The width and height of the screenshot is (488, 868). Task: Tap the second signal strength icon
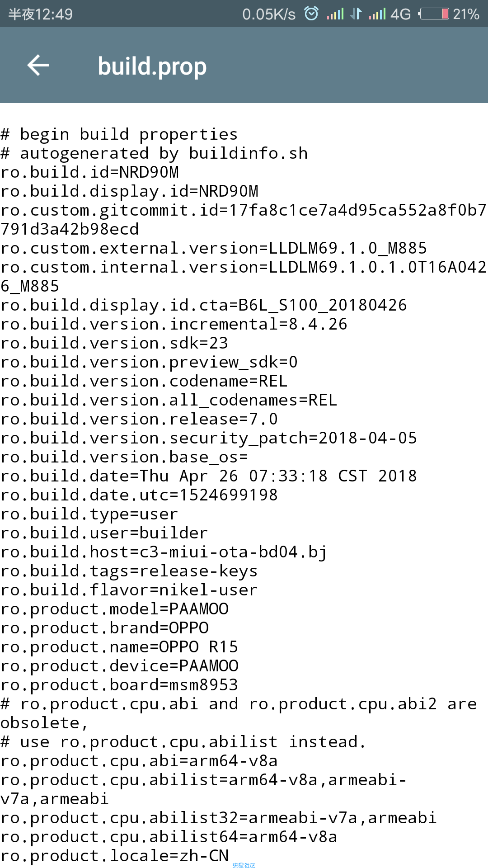point(377,14)
